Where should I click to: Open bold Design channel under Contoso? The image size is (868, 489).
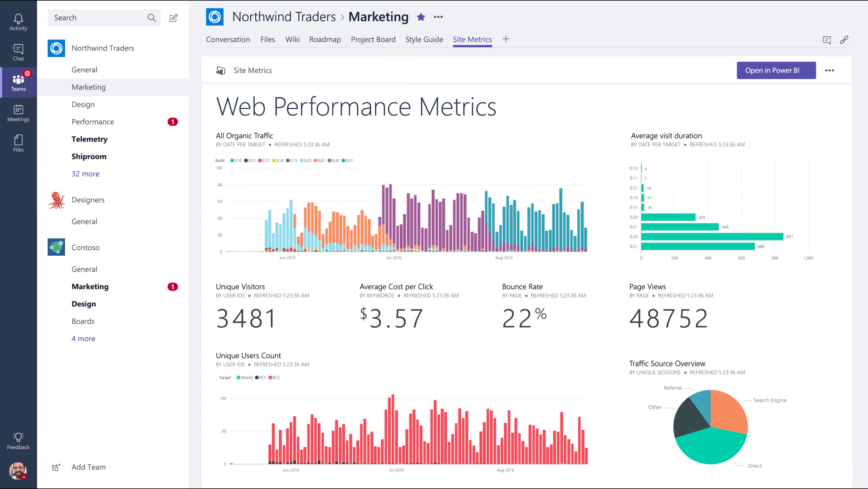point(83,304)
